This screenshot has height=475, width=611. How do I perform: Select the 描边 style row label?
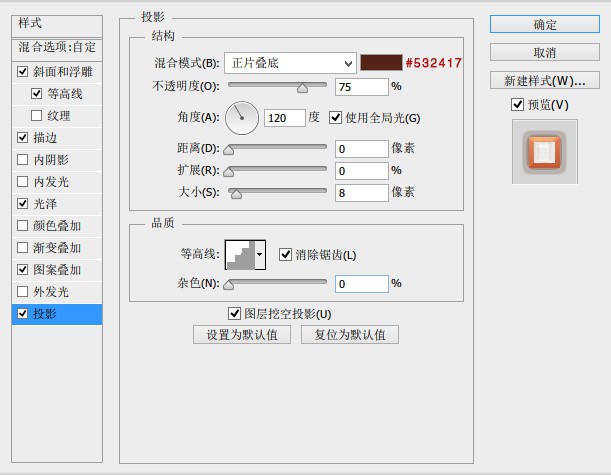pos(45,138)
